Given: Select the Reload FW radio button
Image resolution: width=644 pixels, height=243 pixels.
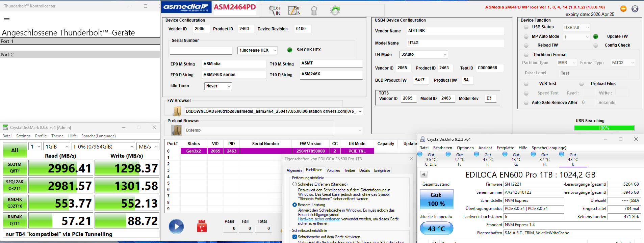Looking at the screenshot, I should coord(526,45).
